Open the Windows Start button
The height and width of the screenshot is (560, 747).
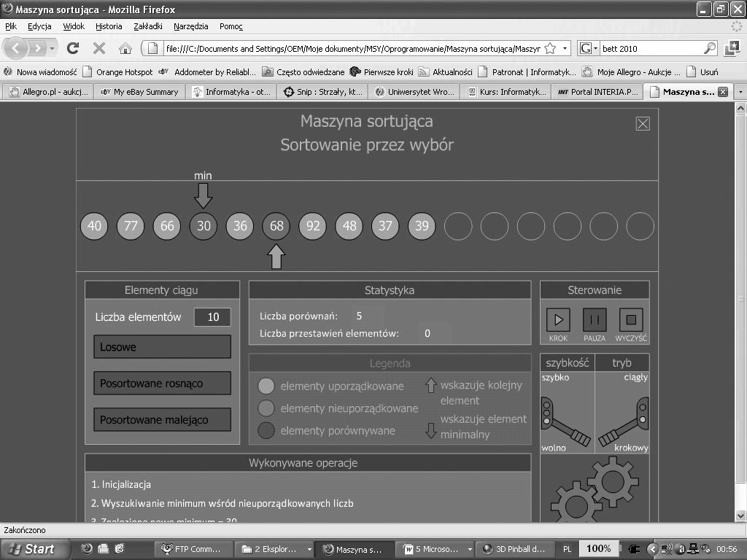tap(34, 549)
